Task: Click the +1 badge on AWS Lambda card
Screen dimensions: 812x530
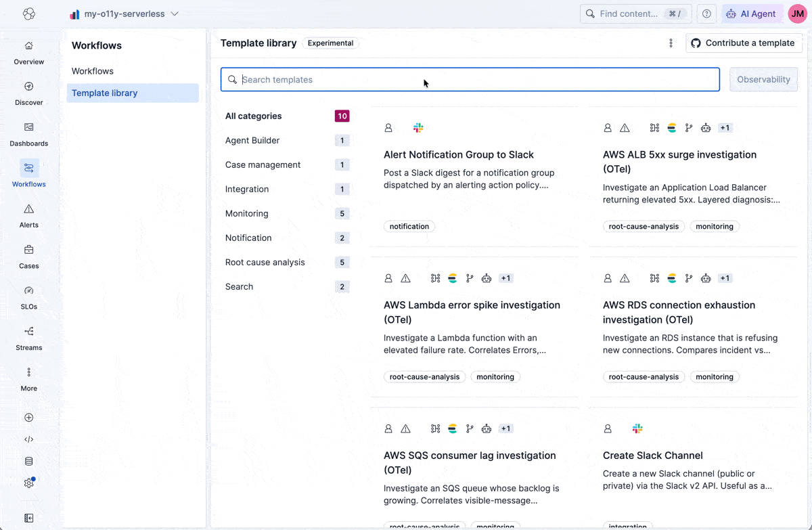Action: (505, 278)
